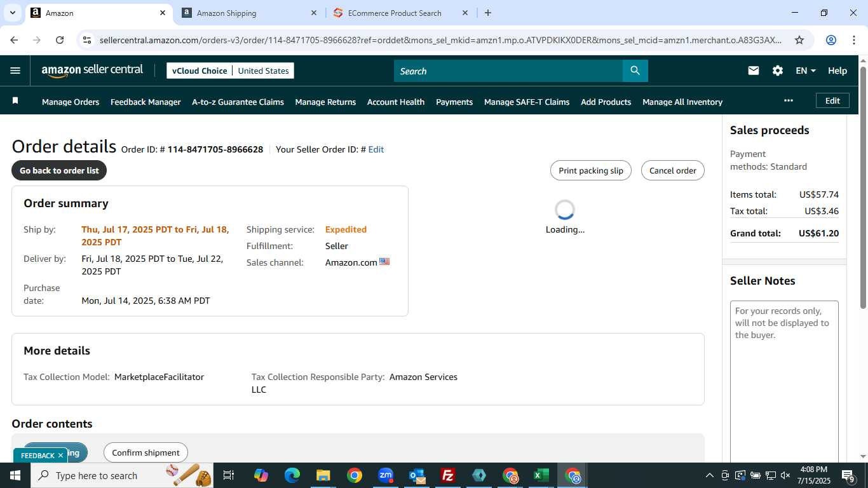Go back with the browser back arrow
The height and width of the screenshot is (488, 868).
14,40
